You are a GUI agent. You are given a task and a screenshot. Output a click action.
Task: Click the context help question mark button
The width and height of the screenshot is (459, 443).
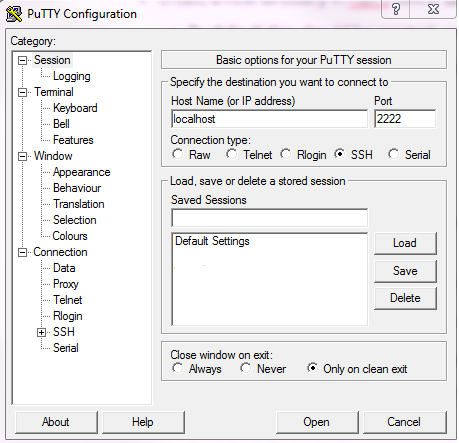pyautogui.click(x=395, y=9)
